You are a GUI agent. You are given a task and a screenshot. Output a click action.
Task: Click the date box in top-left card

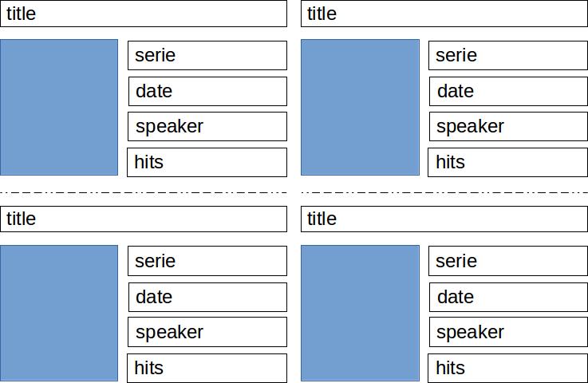[207, 92]
